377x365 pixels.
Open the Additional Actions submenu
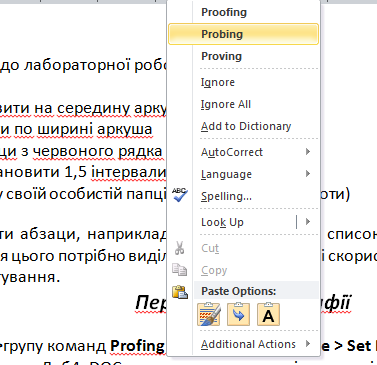(248, 344)
